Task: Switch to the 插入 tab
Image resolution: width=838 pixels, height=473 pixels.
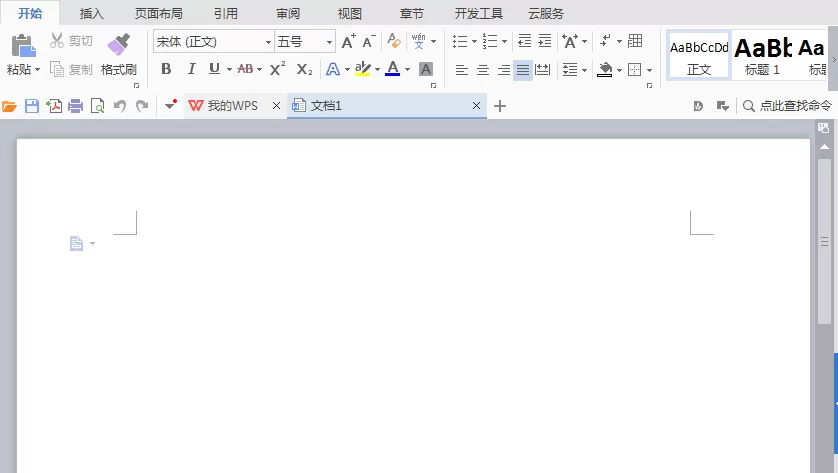Action: (x=91, y=13)
